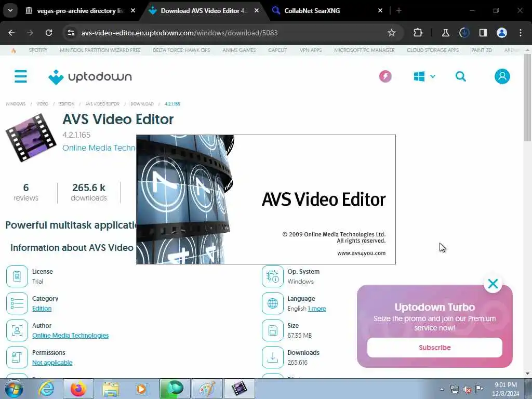Open Online Media Technologies author link

(71, 335)
